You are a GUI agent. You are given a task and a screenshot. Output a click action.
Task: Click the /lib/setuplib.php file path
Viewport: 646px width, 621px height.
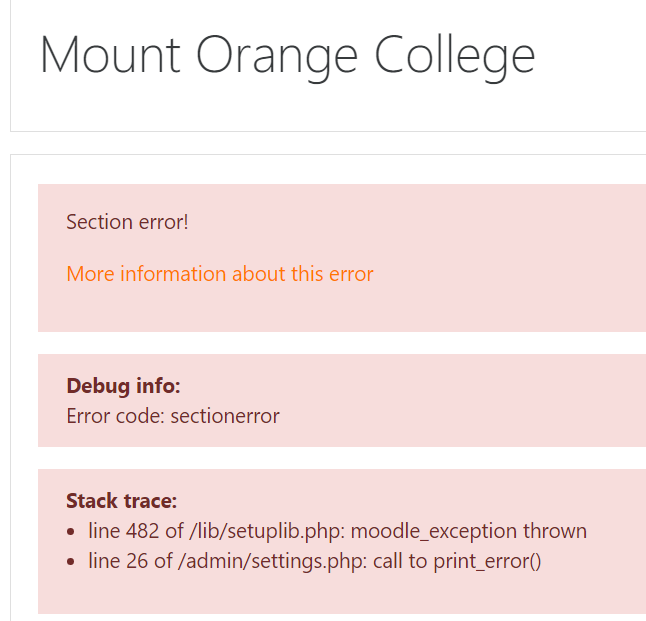268,531
